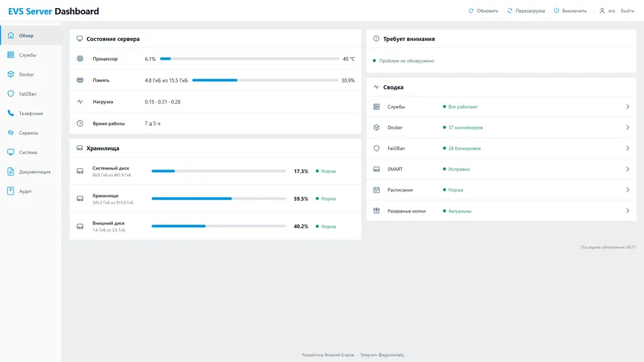Click the Аудит icon in sidebar
The height and width of the screenshot is (362, 644).
click(11, 191)
